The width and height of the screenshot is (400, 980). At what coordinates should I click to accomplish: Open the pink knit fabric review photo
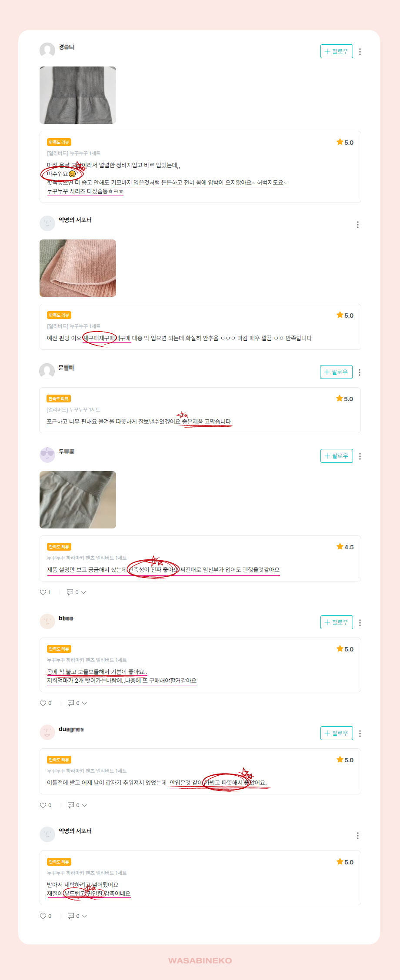[x=78, y=268]
